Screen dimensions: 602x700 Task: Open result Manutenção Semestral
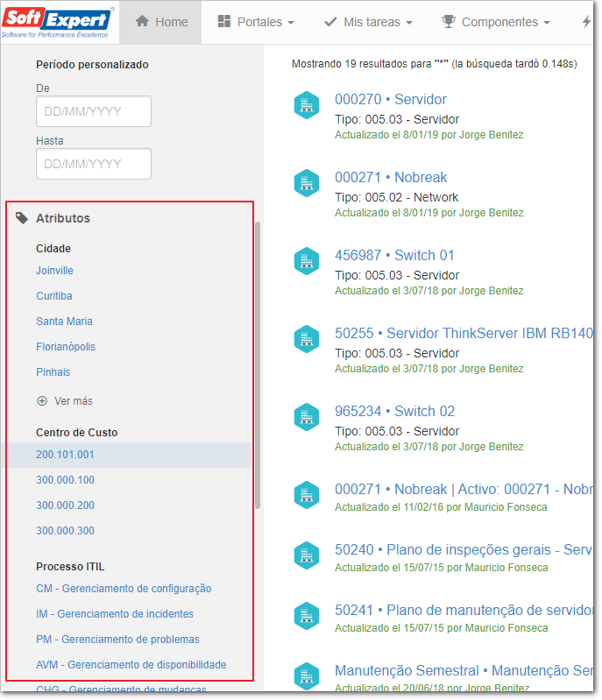464,670
